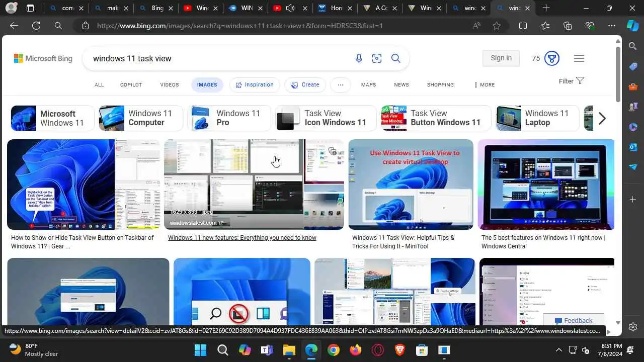This screenshot has height=362, width=644.
Task: Select Task View Icon Windows 11 suggestion
Action: point(326,118)
